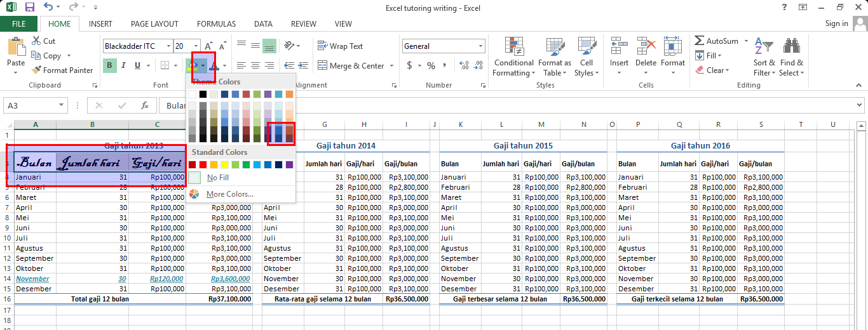Click the Cut scissors icon
868x330 pixels.
tap(36, 41)
